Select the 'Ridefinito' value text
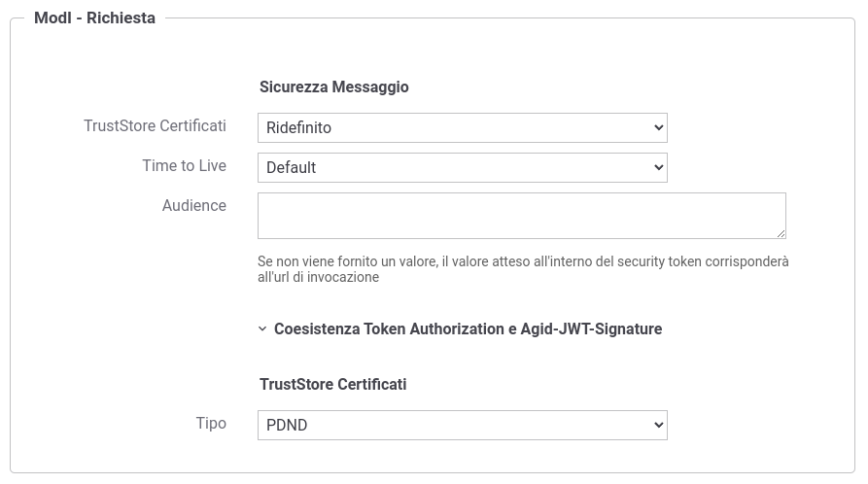 (299, 128)
